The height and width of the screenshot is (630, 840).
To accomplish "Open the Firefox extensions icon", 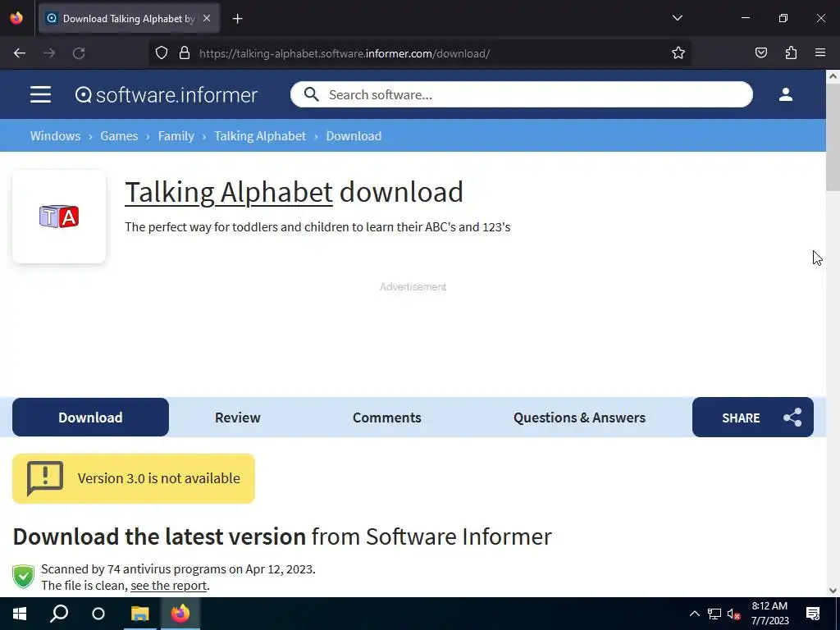I will pos(791,53).
